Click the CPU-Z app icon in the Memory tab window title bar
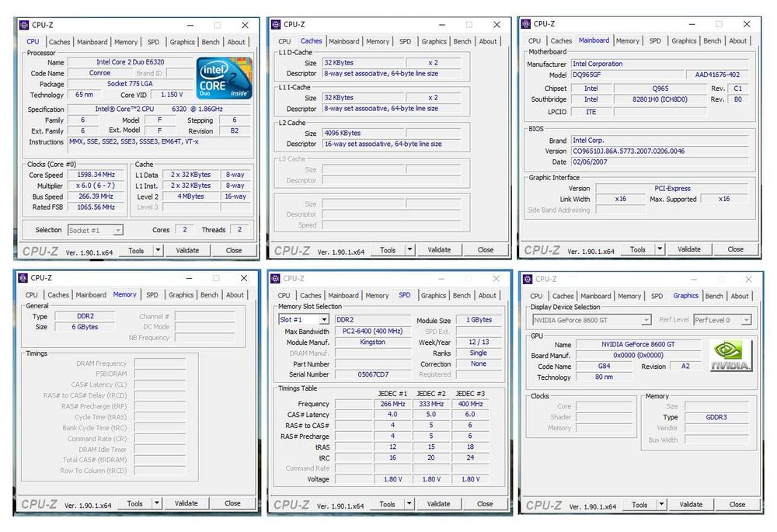 coord(23,278)
